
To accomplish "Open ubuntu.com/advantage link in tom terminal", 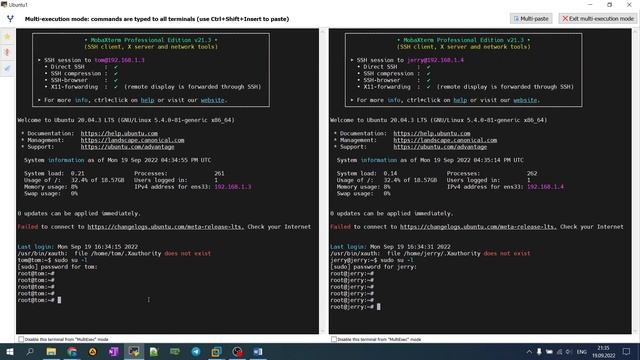I will click(x=127, y=147).
